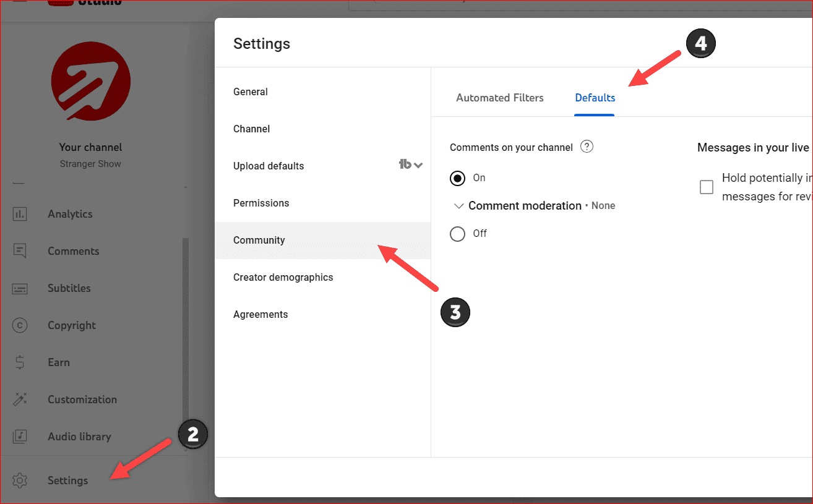Click the Comments on your channel heading
Viewport: 813px width, 504px height.
tap(512, 147)
